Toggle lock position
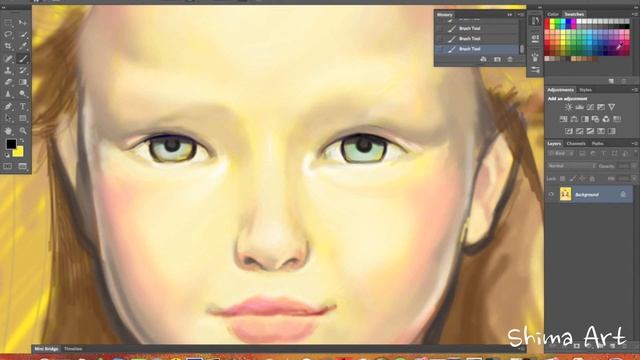 click(x=582, y=179)
